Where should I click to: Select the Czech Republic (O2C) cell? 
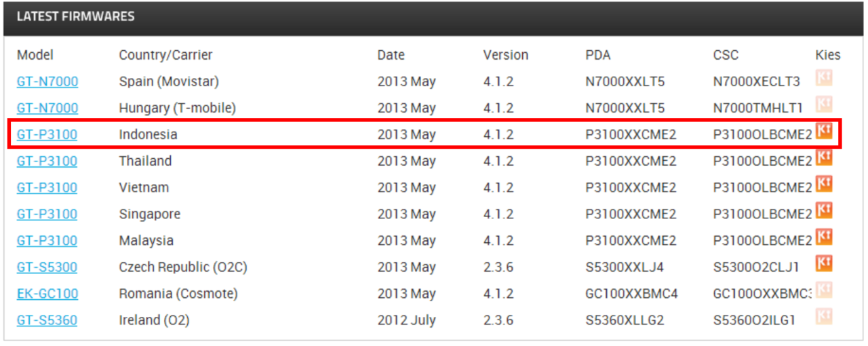(x=183, y=267)
